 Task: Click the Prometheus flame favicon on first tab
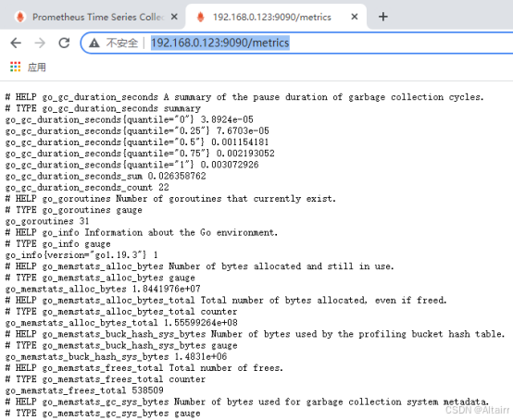[x=20, y=17]
